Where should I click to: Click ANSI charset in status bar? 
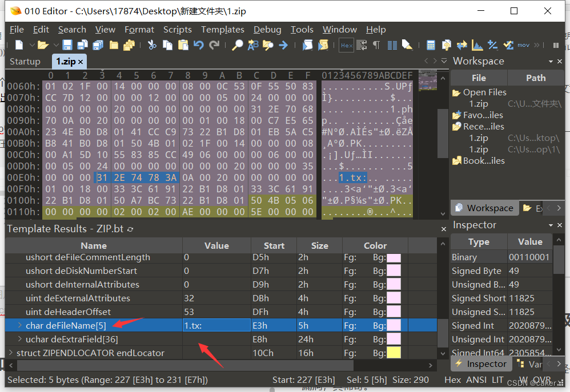(476, 379)
